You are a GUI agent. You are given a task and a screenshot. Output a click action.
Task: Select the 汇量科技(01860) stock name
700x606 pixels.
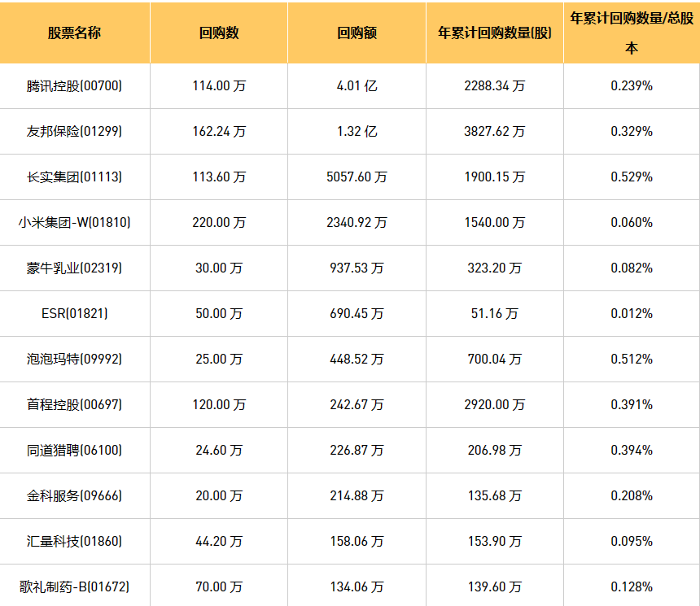[x=74, y=541]
